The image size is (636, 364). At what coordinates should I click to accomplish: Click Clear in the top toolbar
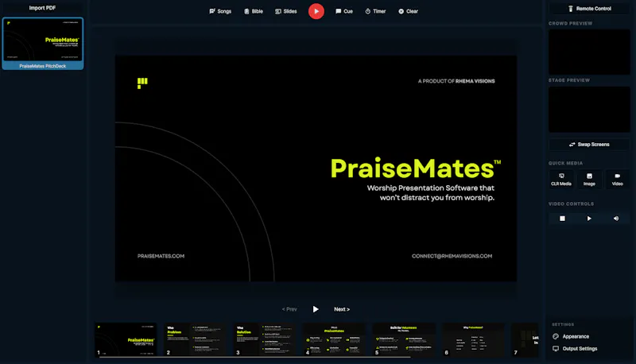click(408, 11)
